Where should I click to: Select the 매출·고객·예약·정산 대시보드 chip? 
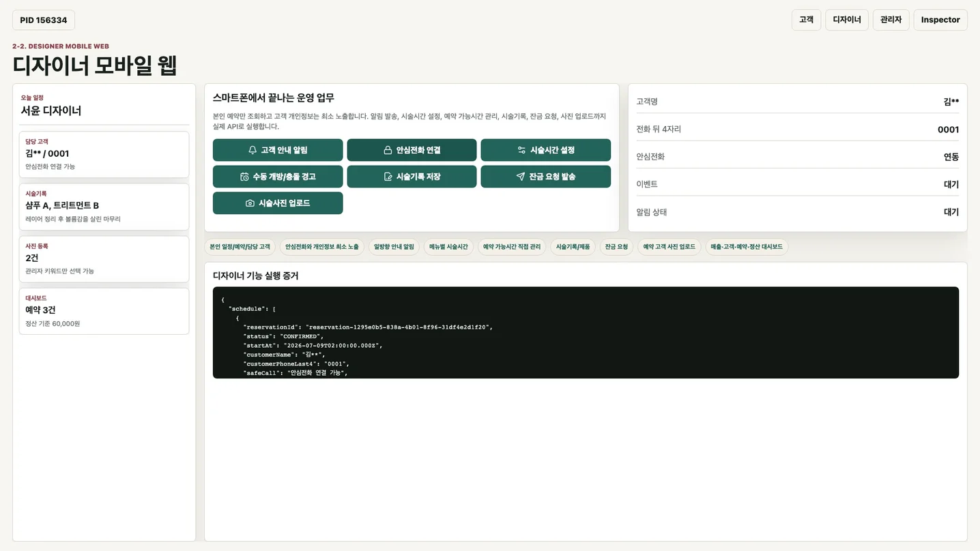(x=747, y=247)
